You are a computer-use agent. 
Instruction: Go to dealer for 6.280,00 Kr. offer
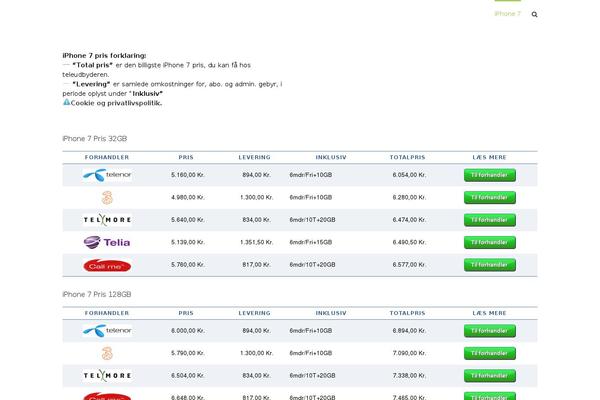(490, 198)
